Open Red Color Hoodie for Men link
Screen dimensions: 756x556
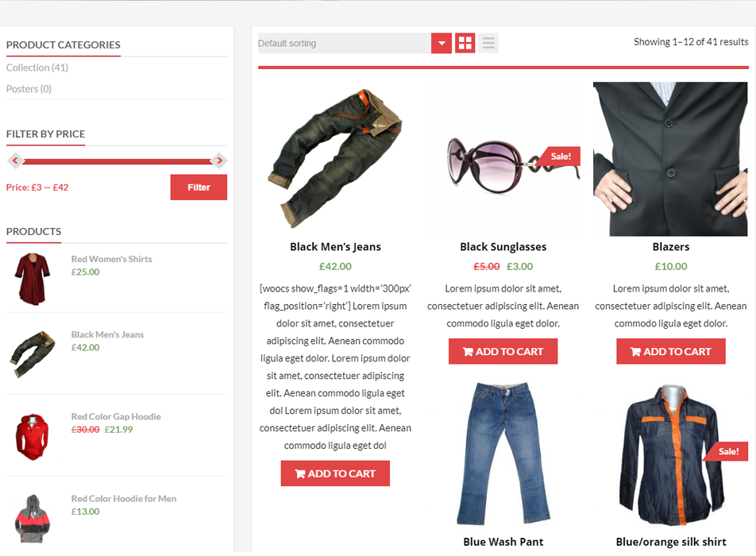click(x=124, y=499)
